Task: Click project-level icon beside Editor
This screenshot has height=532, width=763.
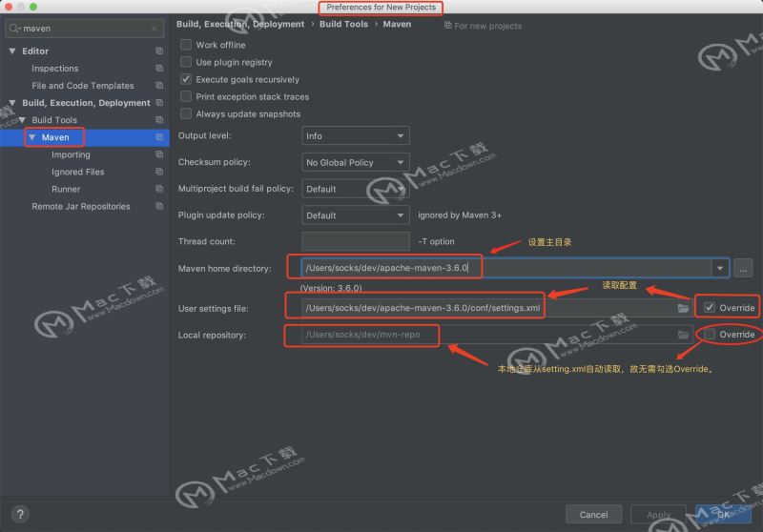Action: pos(159,51)
